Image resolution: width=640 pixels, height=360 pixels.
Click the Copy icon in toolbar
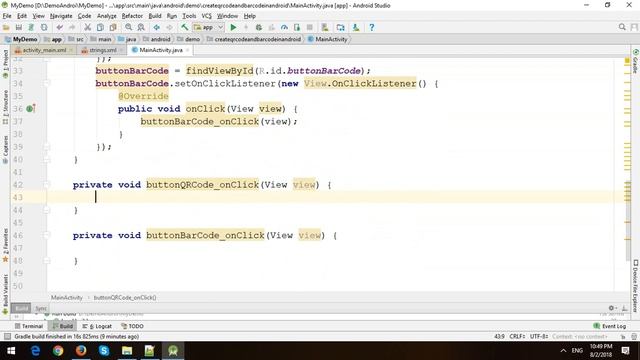[100, 27]
